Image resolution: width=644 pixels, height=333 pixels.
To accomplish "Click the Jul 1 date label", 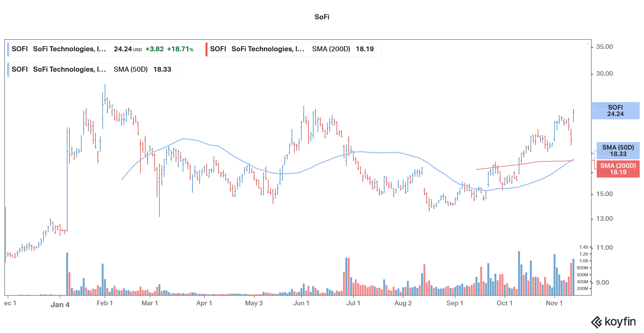I will [353, 303].
